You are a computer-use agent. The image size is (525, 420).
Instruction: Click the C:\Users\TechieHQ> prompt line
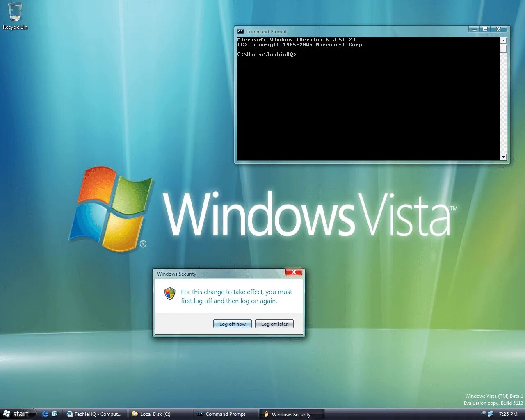[x=267, y=55]
